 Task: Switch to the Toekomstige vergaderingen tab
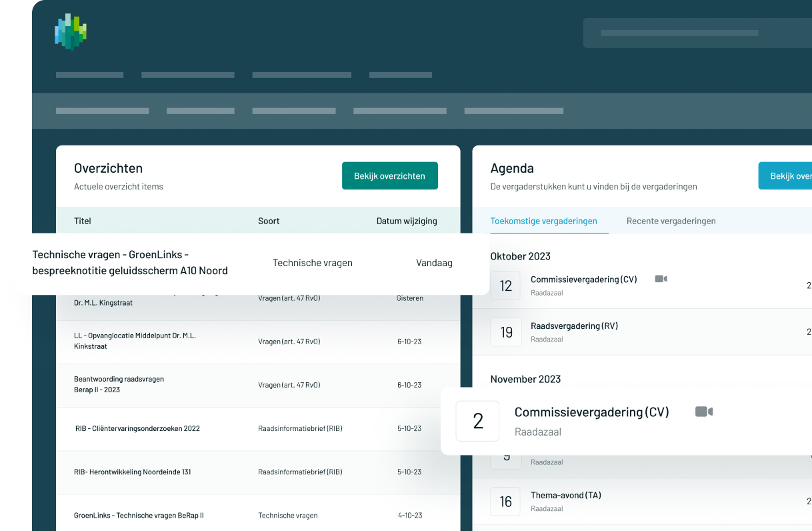(x=544, y=221)
